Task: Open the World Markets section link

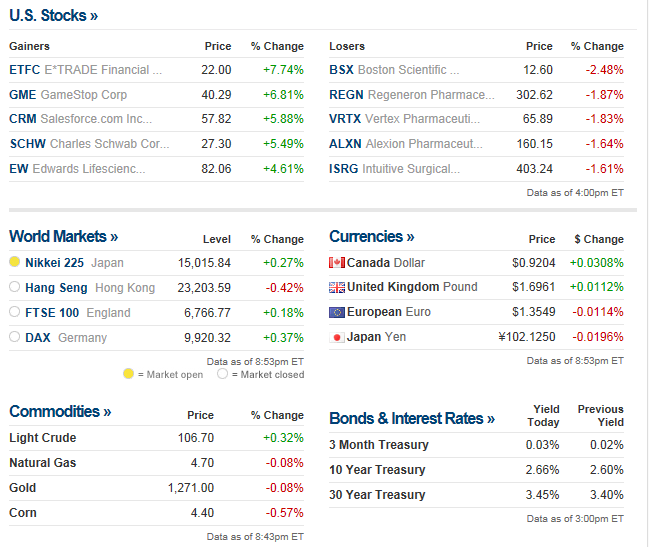Action: [x=63, y=237]
